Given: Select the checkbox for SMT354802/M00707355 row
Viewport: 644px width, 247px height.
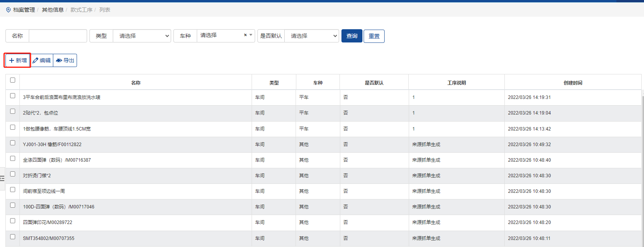Looking at the screenshot, I should click(12, 237).
